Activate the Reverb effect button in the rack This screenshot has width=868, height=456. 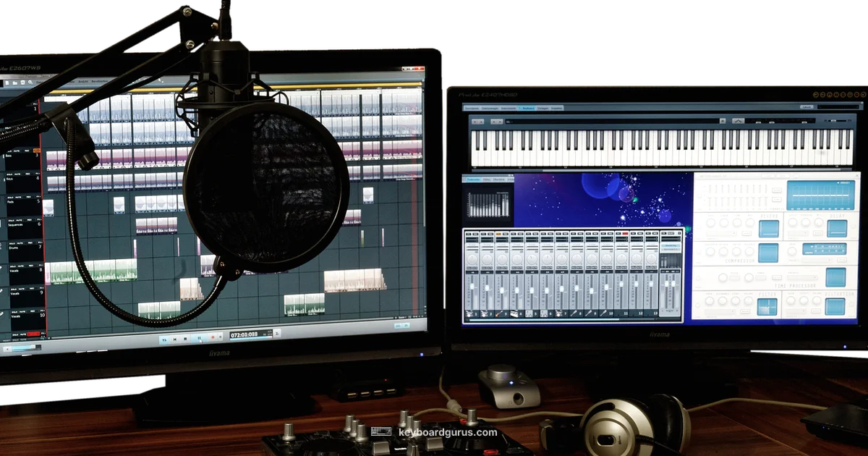tap(769, 227)
